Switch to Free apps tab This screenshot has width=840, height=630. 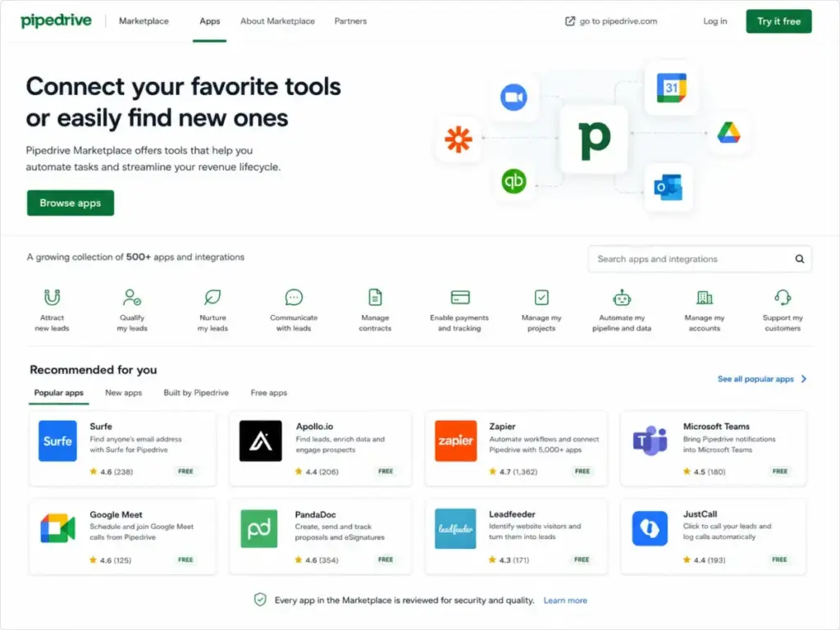tap(269, 393)
